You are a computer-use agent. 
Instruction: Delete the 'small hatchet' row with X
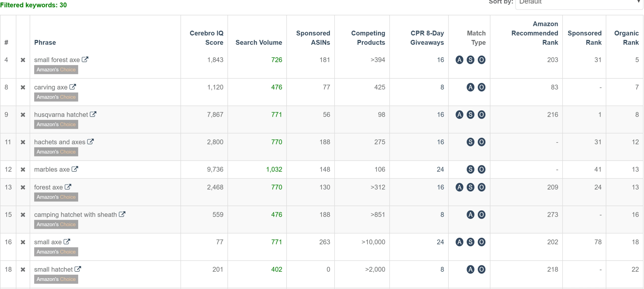(23, 270)
